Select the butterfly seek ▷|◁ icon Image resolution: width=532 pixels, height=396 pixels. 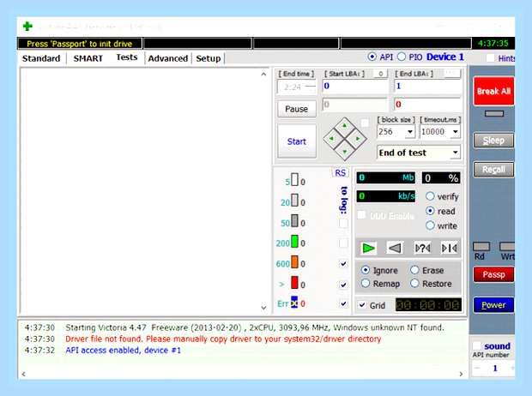click(x=450, y=249)
